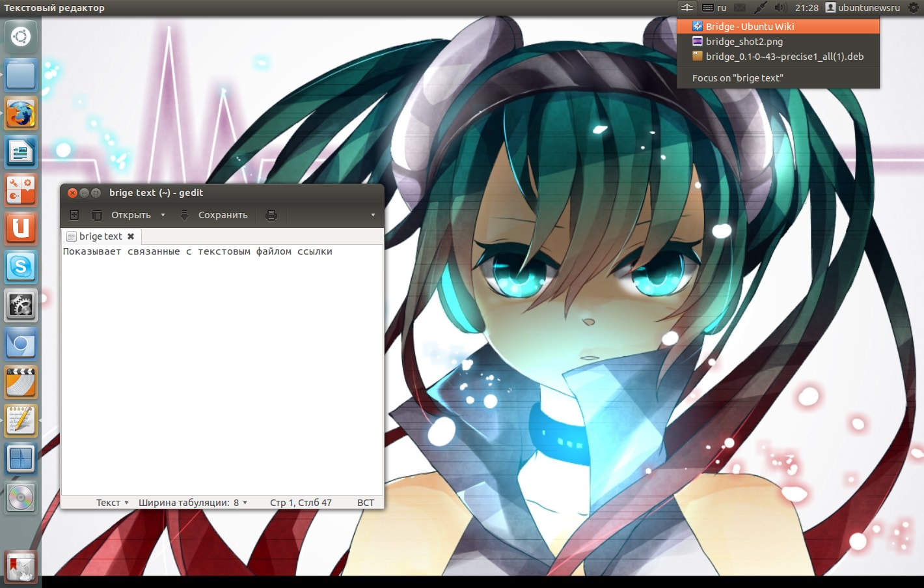
Task: Open the Текст syntax highlighting dropdown
Action: pos(112,503)
